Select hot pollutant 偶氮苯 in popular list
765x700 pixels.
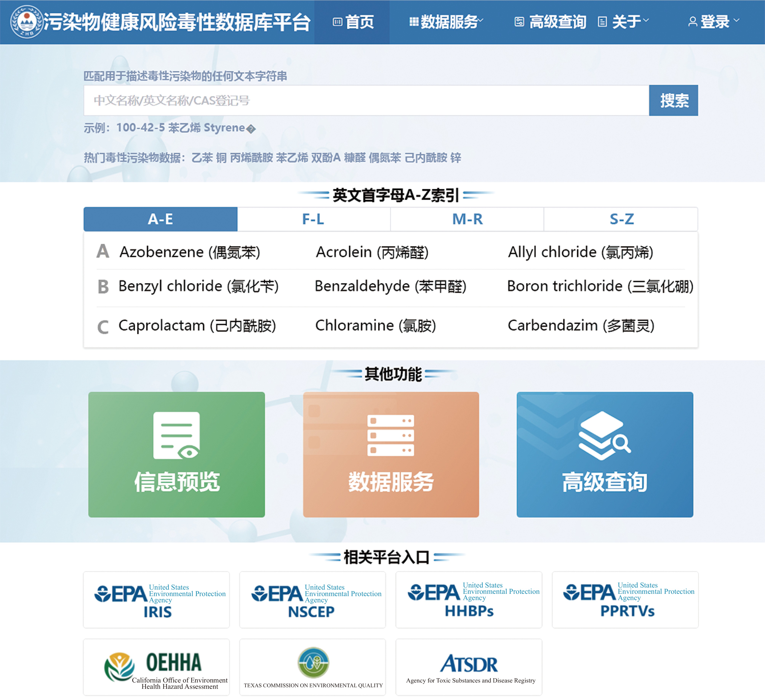point(385,157)
